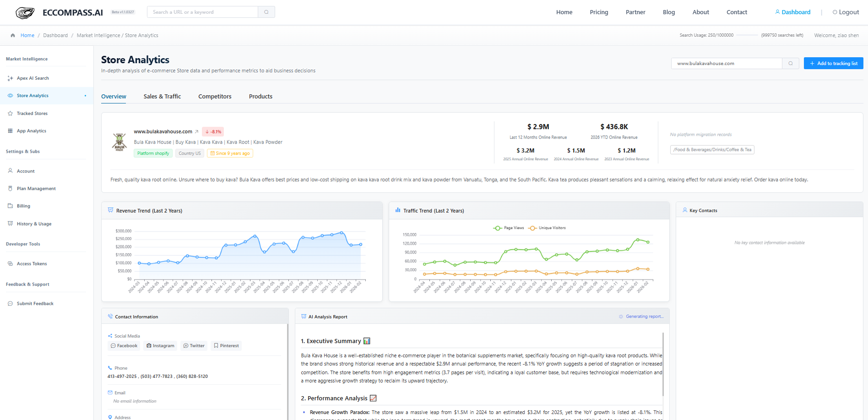The image size is (868, 420).
Task: Click the ECCOMPASS.AI logo icon
Action: (x=25, y=12)
